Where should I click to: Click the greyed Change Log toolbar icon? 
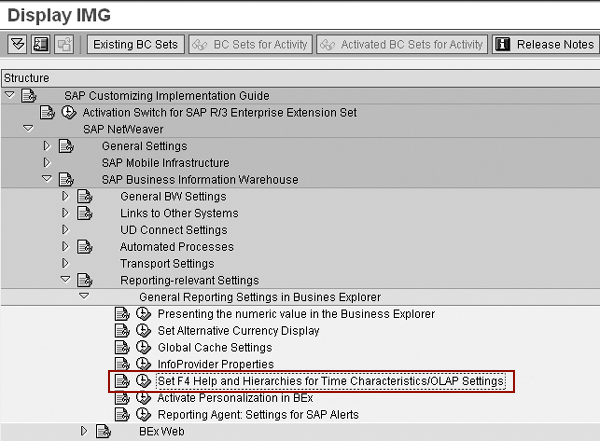pyautogui.click(x=64, y=44)
